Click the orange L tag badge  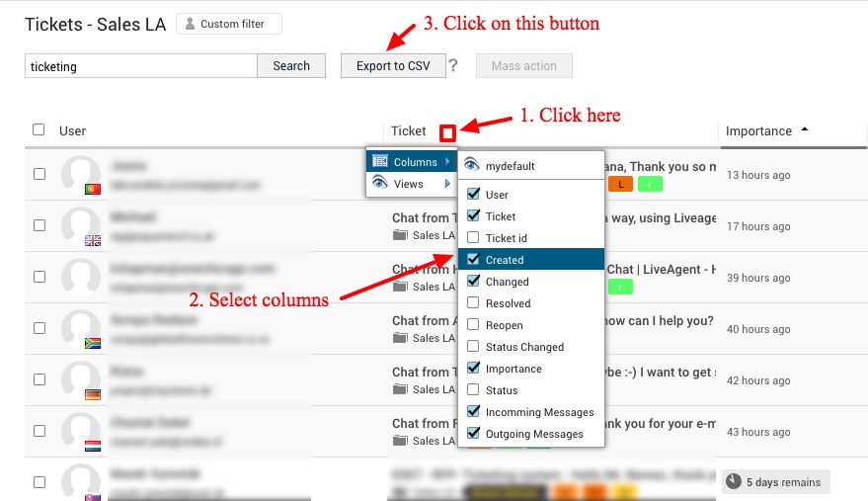pyautogui.click(x=619, y=184)
